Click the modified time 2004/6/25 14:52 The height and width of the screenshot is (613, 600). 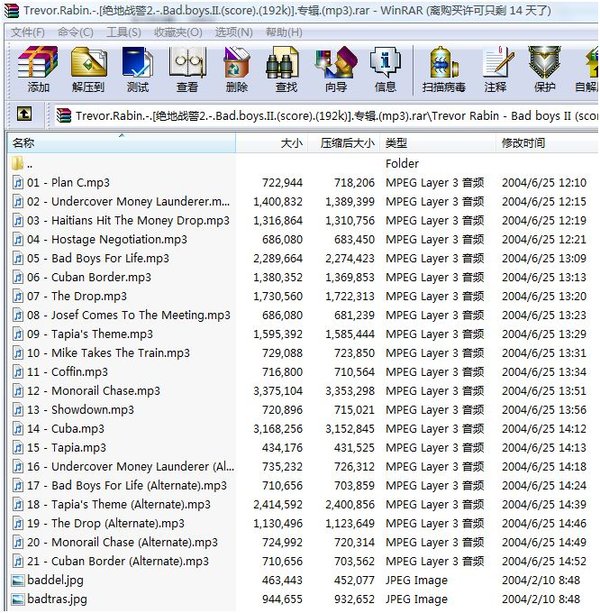(x=544, y=561)
